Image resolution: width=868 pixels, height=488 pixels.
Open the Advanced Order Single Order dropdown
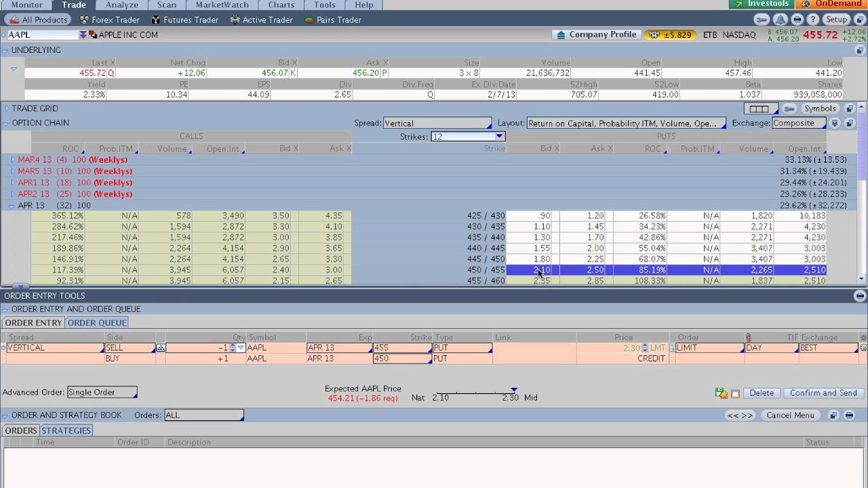click(102, 392)
